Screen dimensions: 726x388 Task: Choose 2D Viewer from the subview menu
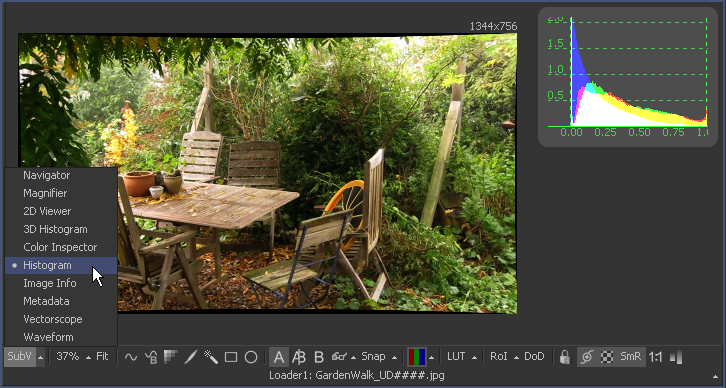61,211
